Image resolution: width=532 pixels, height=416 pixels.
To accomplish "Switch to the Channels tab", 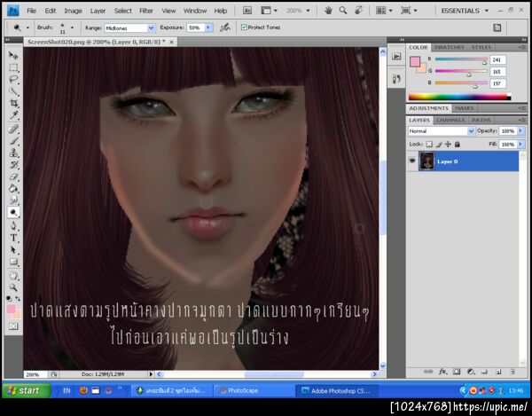I will tap(450, 120).
